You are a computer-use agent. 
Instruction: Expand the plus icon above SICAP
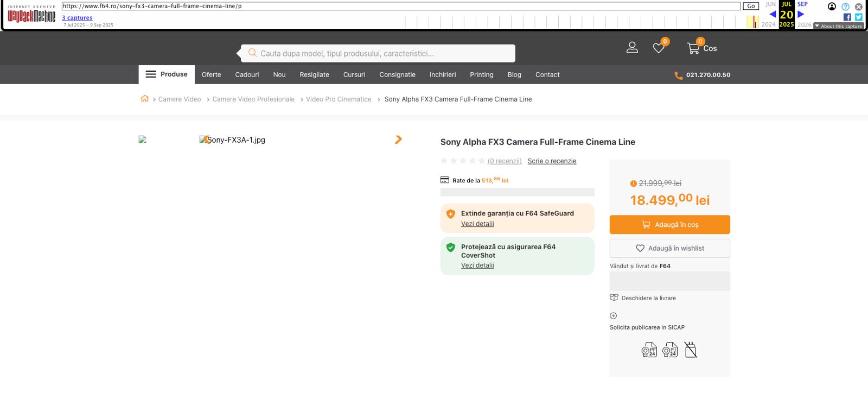coord(614,316)
